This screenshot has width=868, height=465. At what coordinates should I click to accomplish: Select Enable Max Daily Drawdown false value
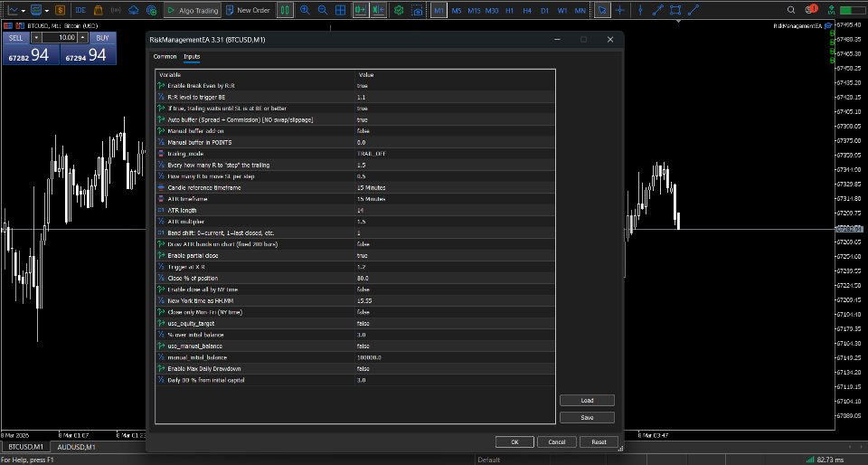(455, 369)
